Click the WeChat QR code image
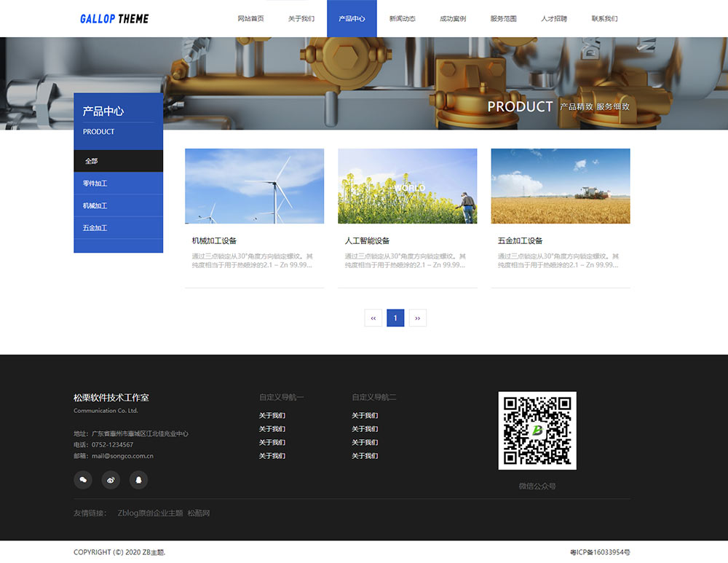The height and width of the screenshot is (563, 728). click(x=537, y=430)
